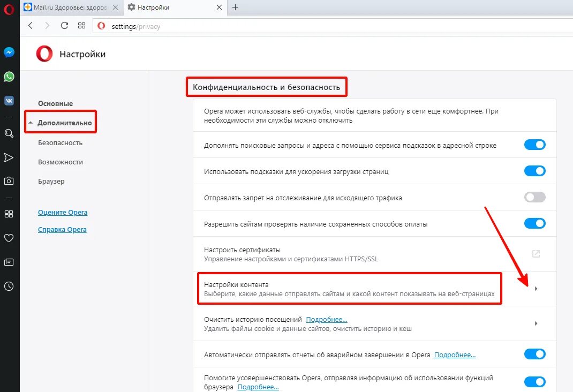
Task: Go forward with the forward arrow
Action: click(47, 25)
